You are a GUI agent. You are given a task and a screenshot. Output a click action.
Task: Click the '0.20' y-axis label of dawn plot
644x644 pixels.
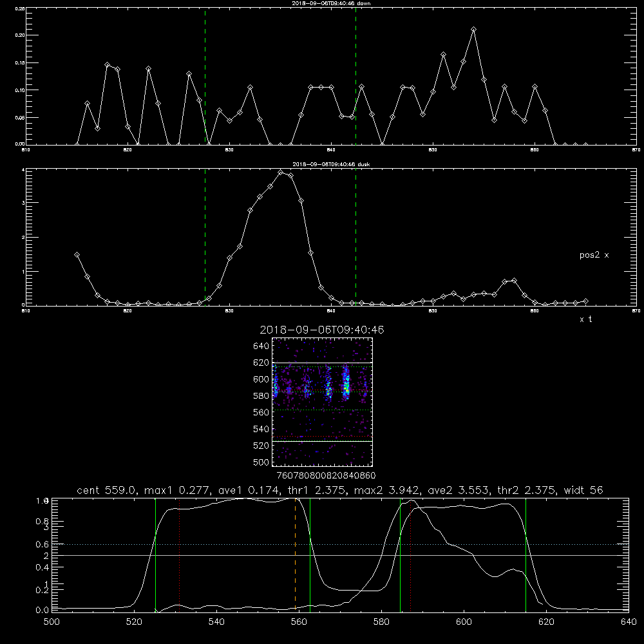tap(20, 35)
